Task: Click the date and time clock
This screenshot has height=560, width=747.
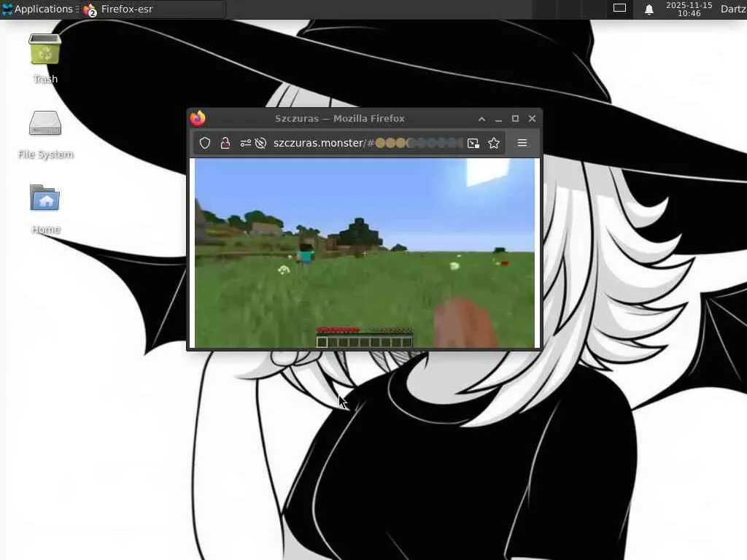Action: point(689,9)
